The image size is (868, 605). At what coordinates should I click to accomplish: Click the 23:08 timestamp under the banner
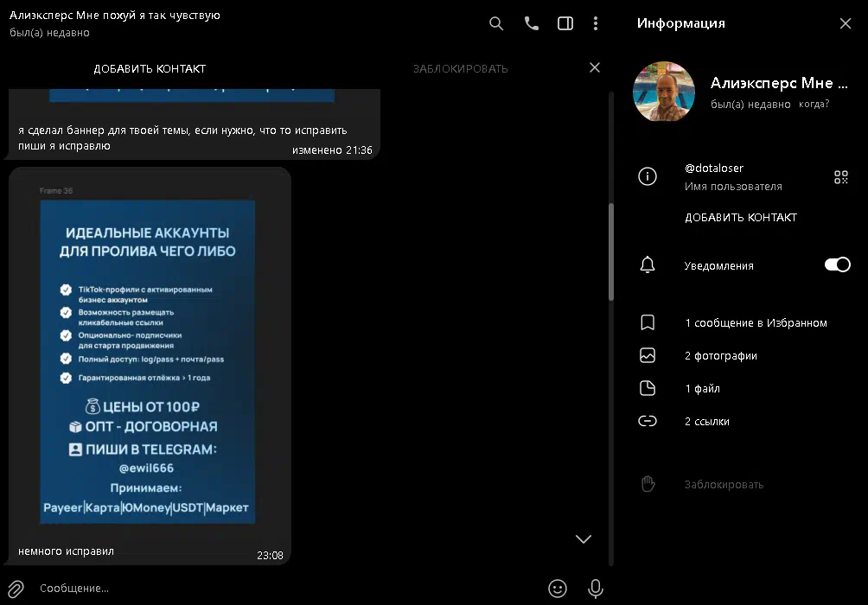point(270,555)
